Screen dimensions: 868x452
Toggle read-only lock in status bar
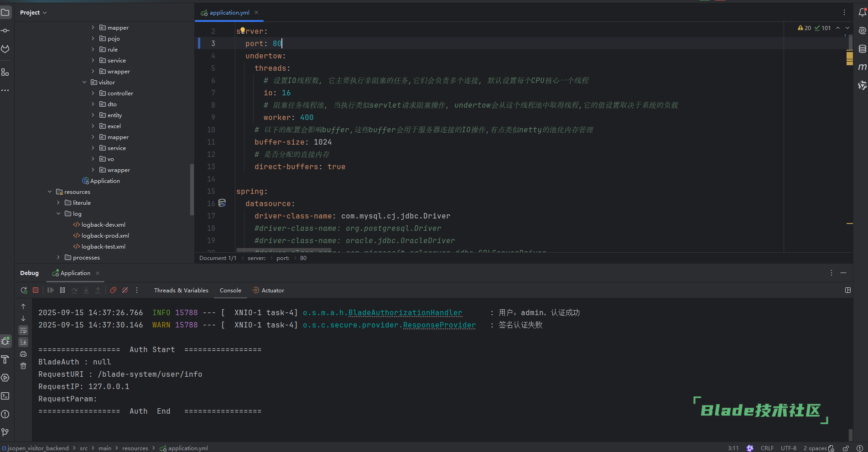846,448
